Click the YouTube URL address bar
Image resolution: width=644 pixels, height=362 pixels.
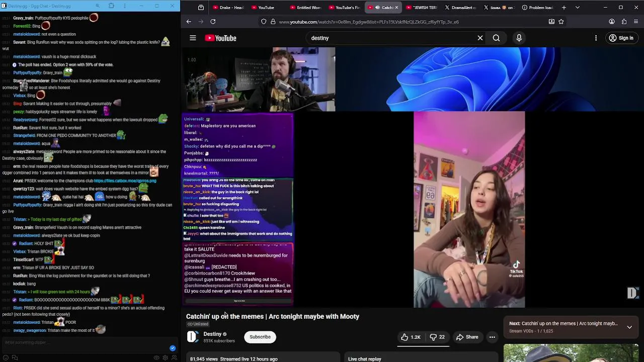coord(369,22)
